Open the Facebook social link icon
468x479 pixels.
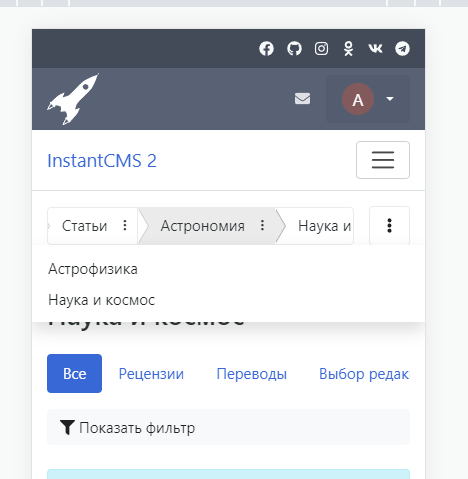[266, 49]
